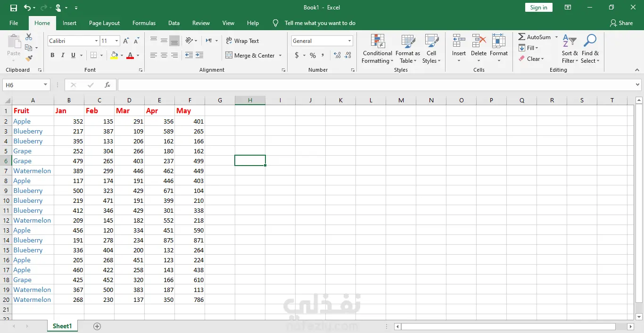This screenshot has width=644, height=333.
Task: Open the font size dropdown
Action: tap(116, 41)
